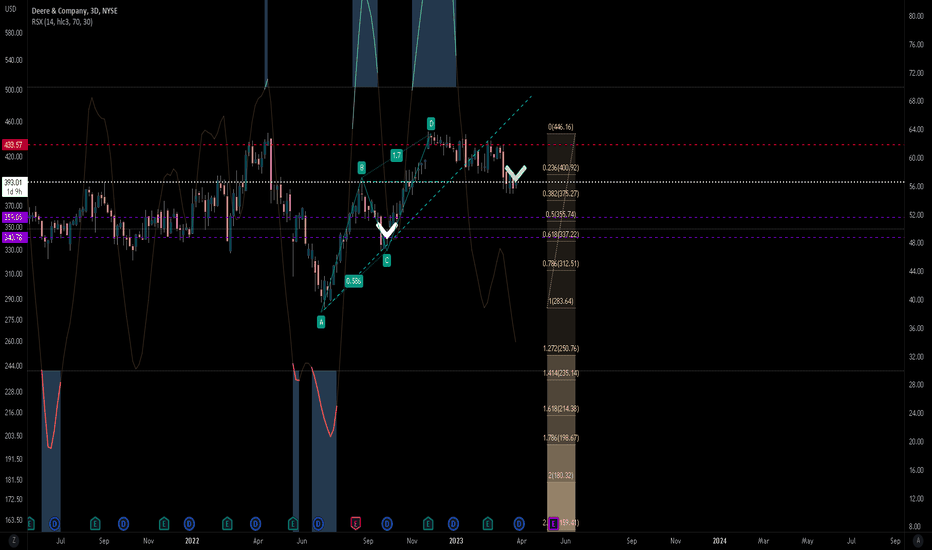Click the 0.5(355.74) Fibonacci label
The image size is (932, 550).
[x=561, y=215]
